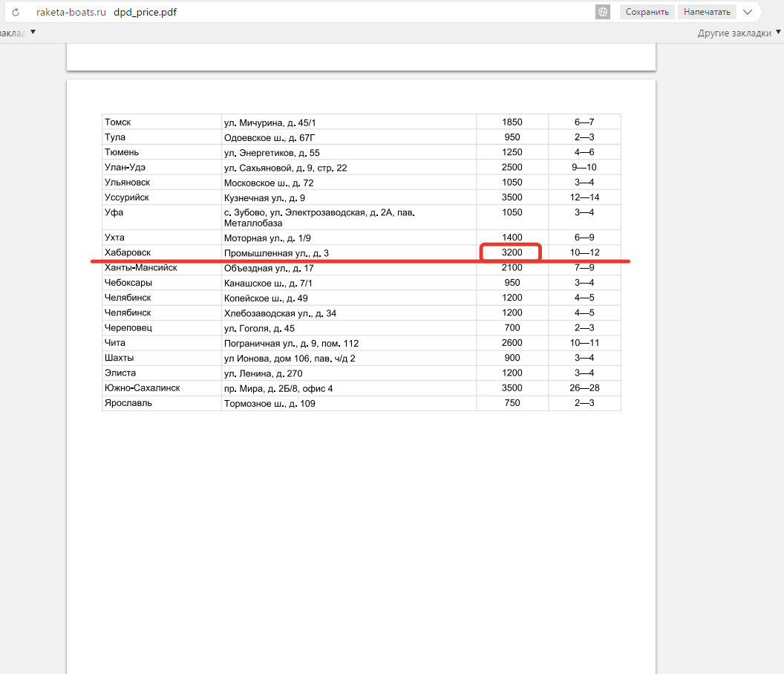Select the Хабаровск city cell

click(128, 253)
